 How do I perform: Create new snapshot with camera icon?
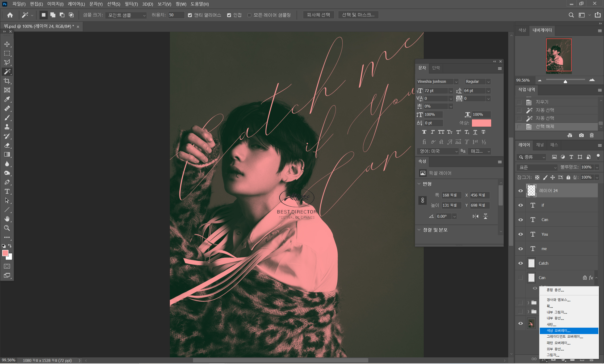coord(581,135)
